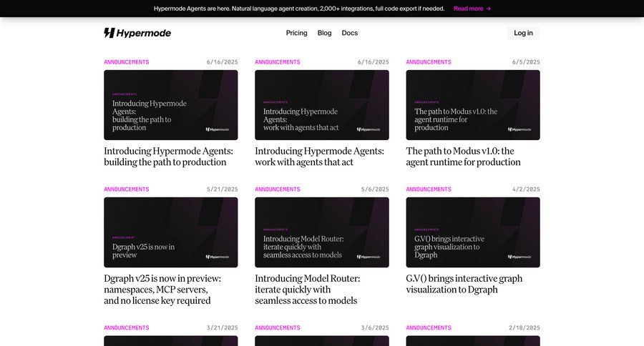Image resolution: width=644 pixels, height=346 pixels.
Task: Click the Hypermode logo in header
Action: point(137,33)
